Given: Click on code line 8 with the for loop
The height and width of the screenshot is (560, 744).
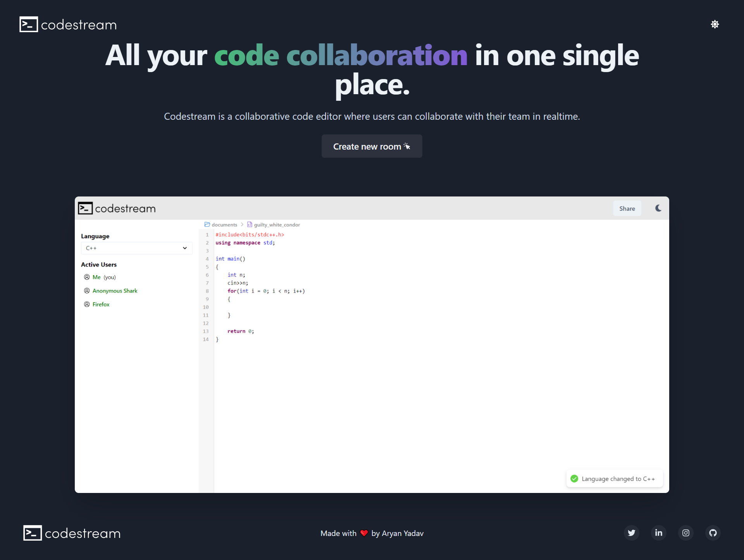Looking at the screenshot, I should tap(266, 291).
